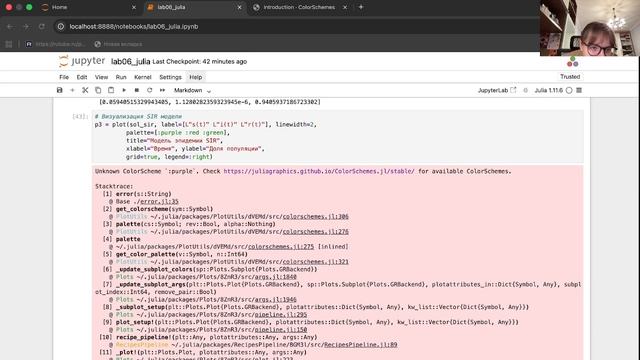
Task: Open the colorschemes.jl:275 stacktrace link
Action: pos(281,247)
